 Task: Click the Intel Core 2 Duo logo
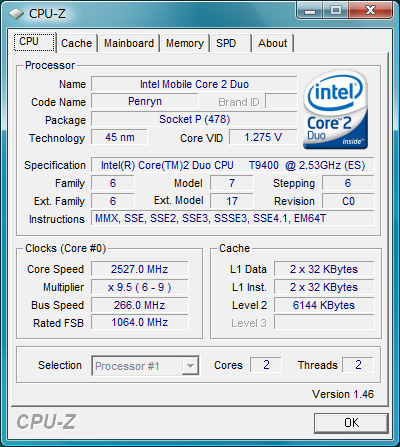coord(335,109)
